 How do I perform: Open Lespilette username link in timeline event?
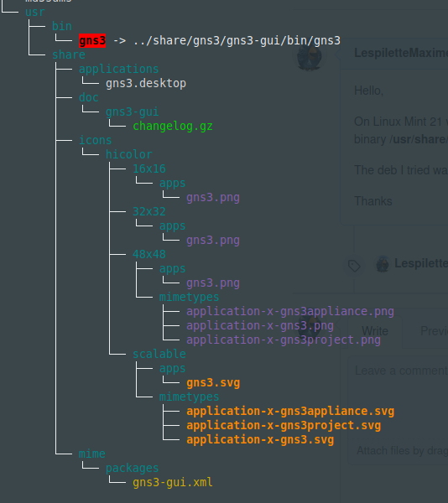click(421, 263)
